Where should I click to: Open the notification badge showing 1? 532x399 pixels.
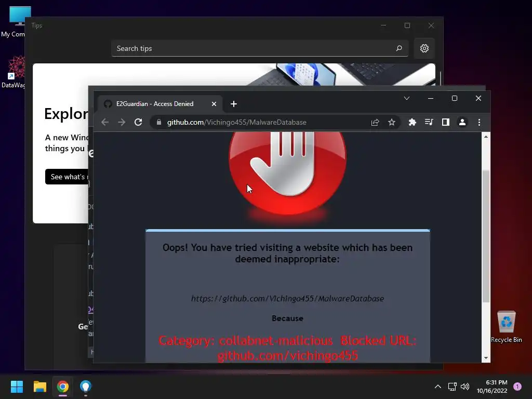tap(517, 386)
